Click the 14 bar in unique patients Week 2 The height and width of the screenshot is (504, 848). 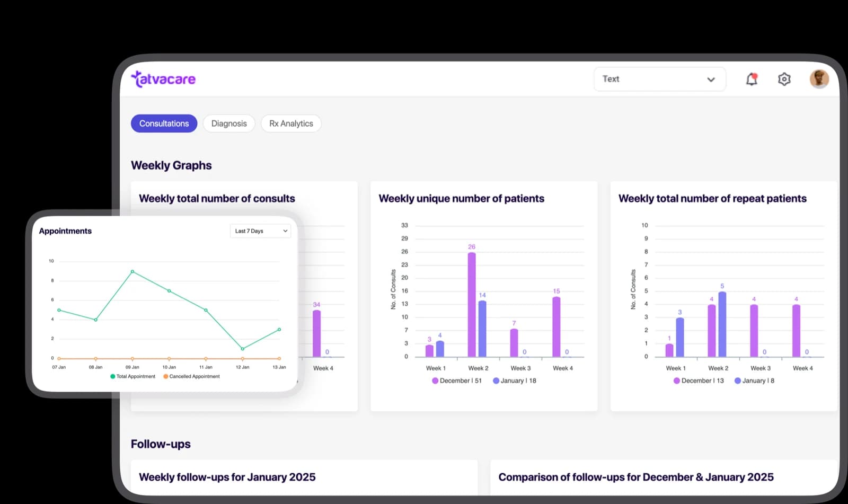482,329
